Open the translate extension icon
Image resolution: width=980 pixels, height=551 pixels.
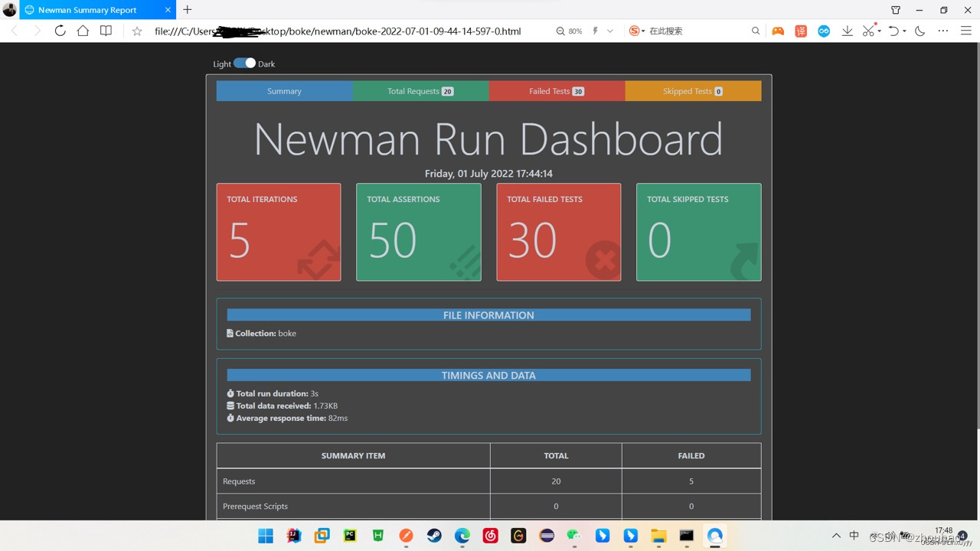[x=801, y=31]
